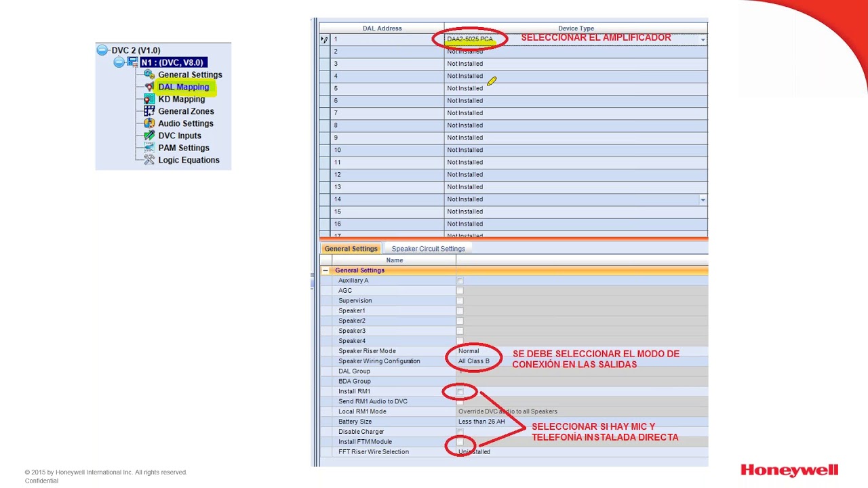Click the Logic Equations tools icon
This screenshot has width=868, height=488.
coord(149,160)
